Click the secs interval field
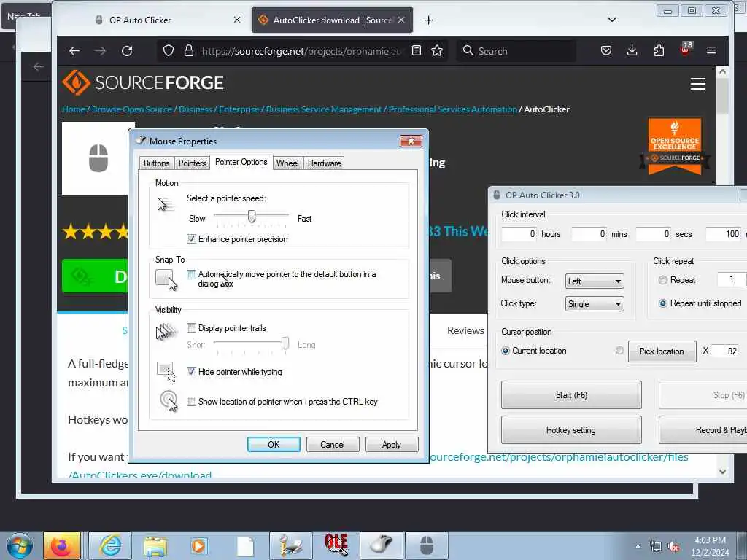The image size is (747, 560). point(654,234)
